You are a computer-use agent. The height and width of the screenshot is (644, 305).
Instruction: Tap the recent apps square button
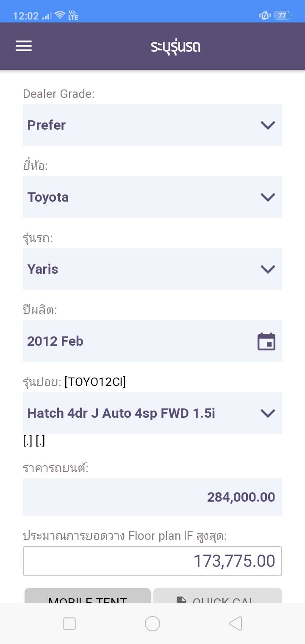[x=69, y=624]
